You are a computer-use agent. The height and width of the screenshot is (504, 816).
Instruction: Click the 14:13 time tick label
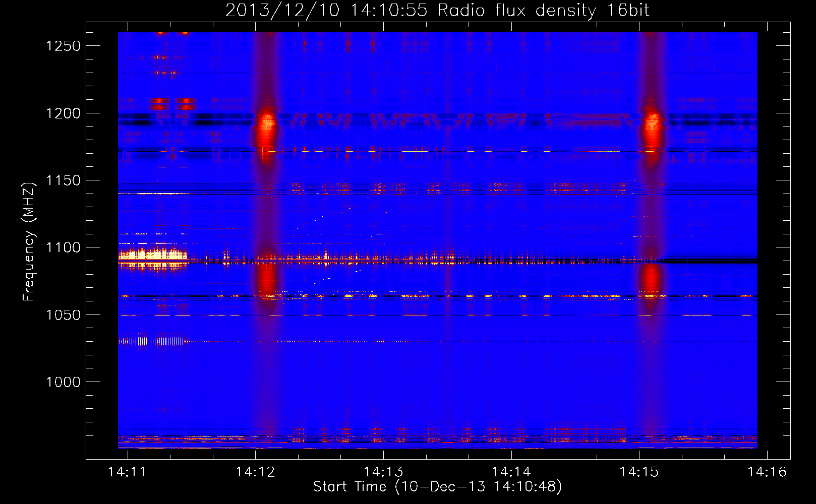pyautogui.click(x=384, y=472)
